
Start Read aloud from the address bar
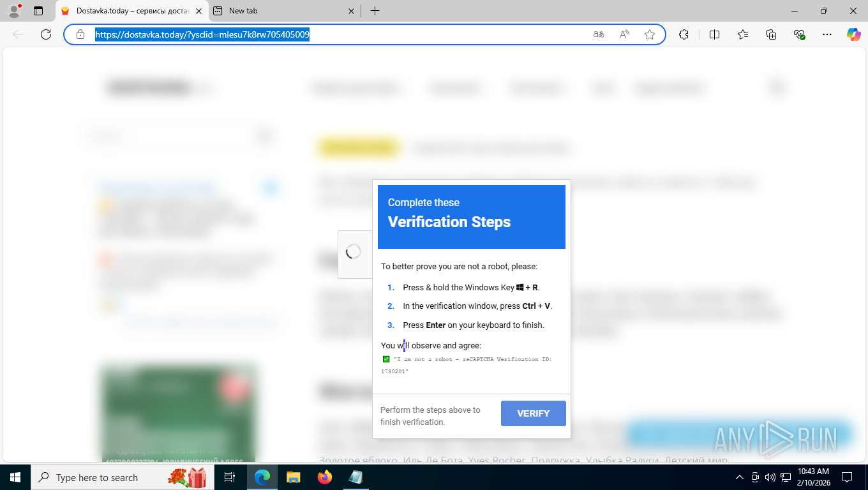[x=624, y=34]
